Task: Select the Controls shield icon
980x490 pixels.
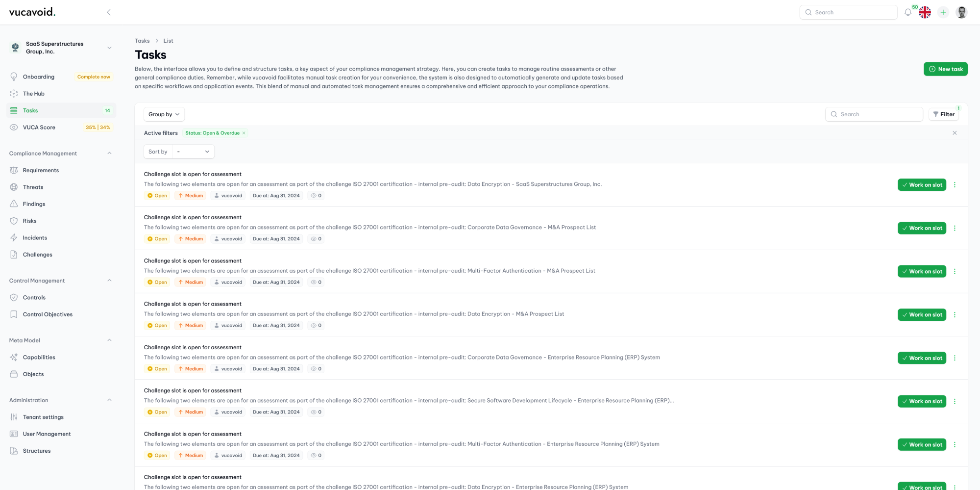Action: click(x=13, y=297)
